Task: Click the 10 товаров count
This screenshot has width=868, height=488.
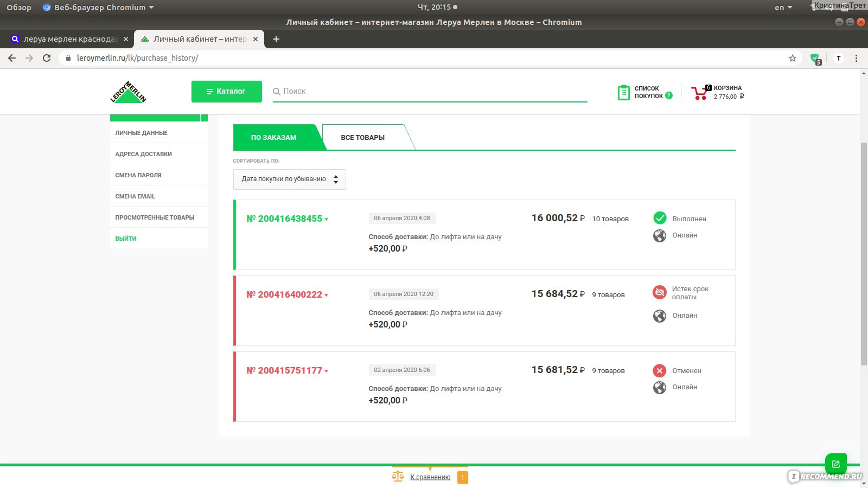Action: point(610,219)
